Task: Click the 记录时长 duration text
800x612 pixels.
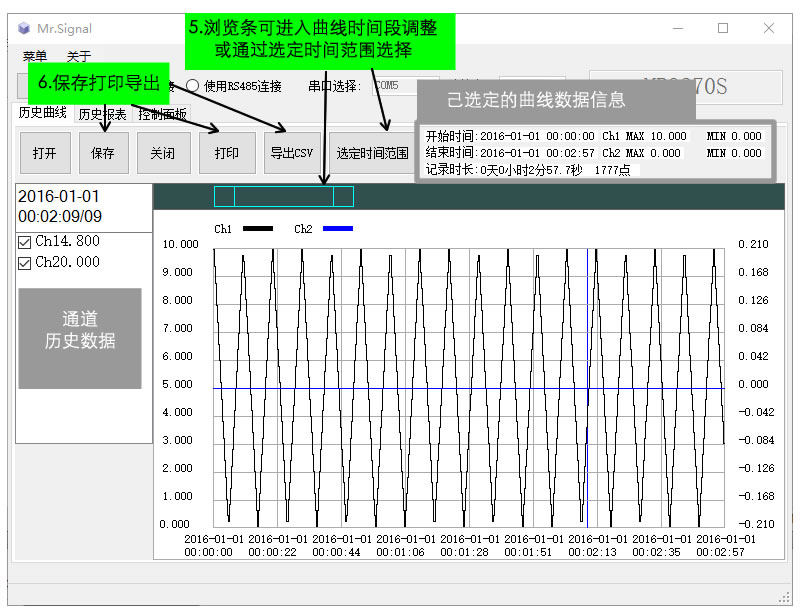Action: click(x=504, y=170)
